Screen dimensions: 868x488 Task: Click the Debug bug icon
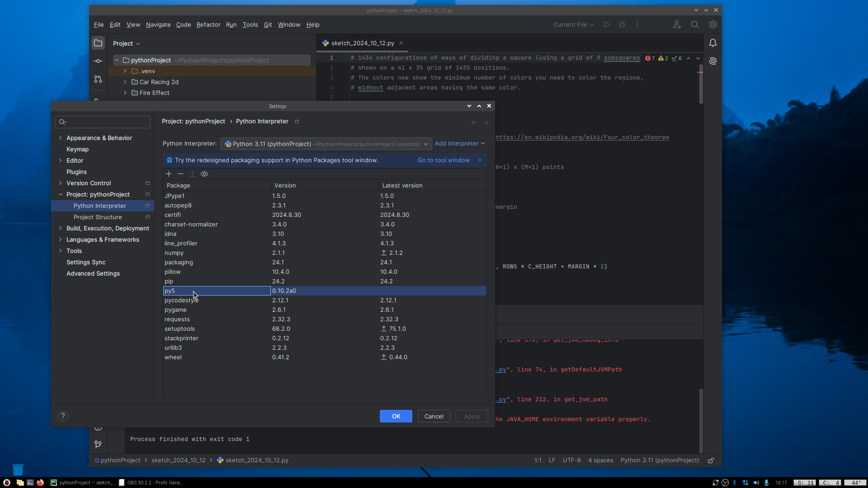coord(622,25)
